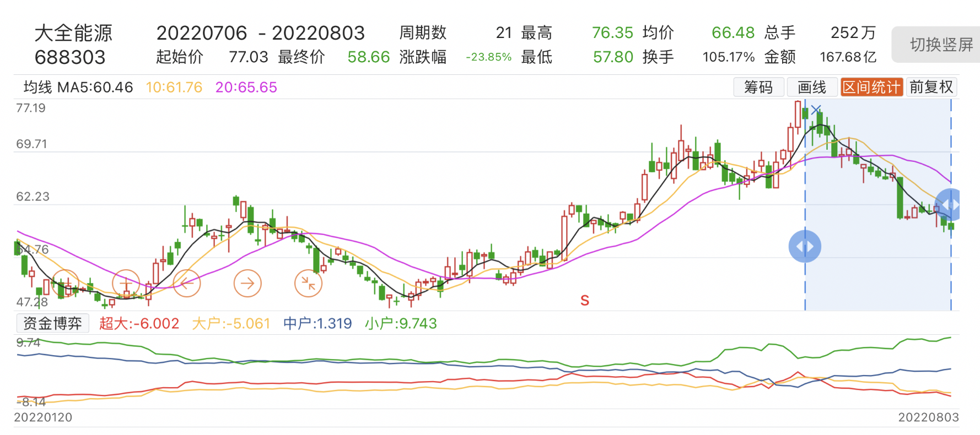Open the 筹码 chip distribution view

[x=758, y=87]
